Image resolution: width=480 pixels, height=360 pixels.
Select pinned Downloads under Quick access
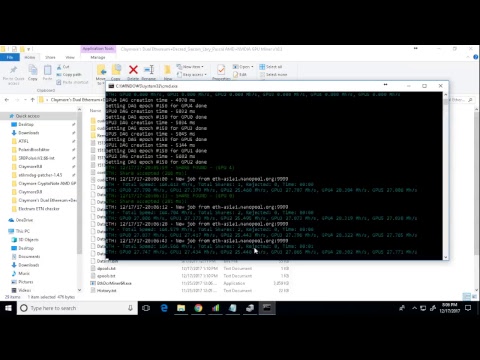pos(29,133)
